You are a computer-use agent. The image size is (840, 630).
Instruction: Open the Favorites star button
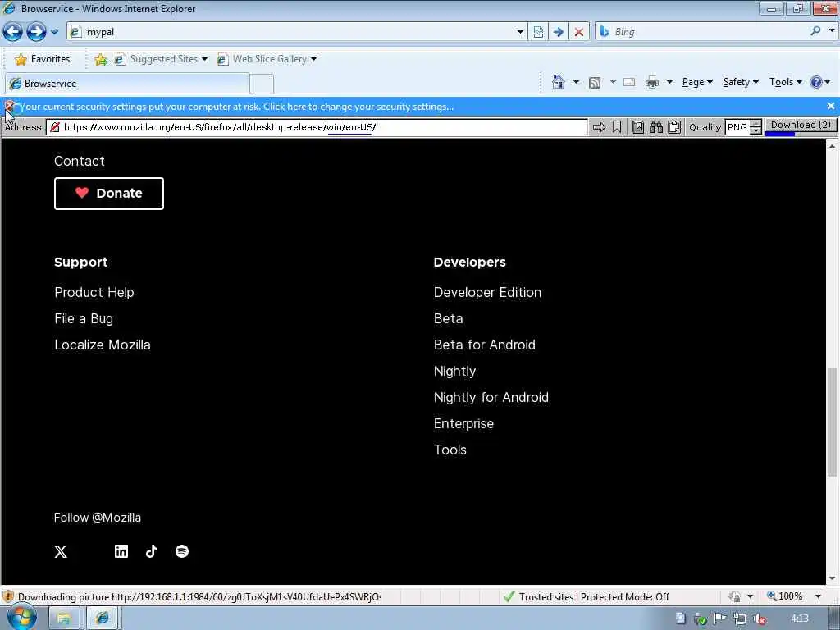click(x=43, y=59)
